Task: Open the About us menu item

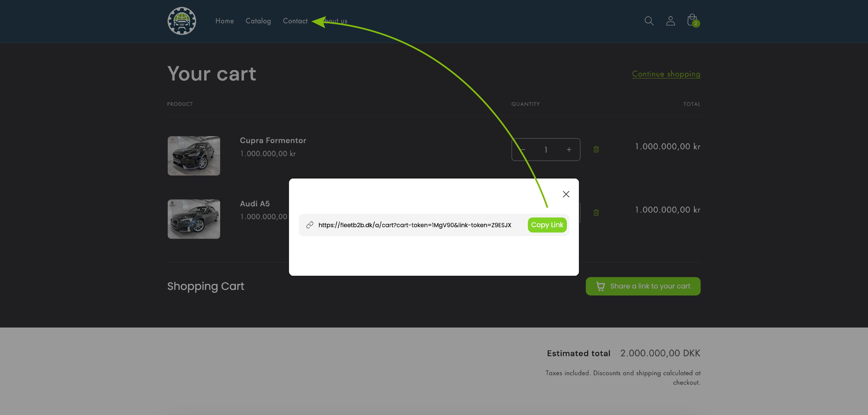Action: [333, 21]
